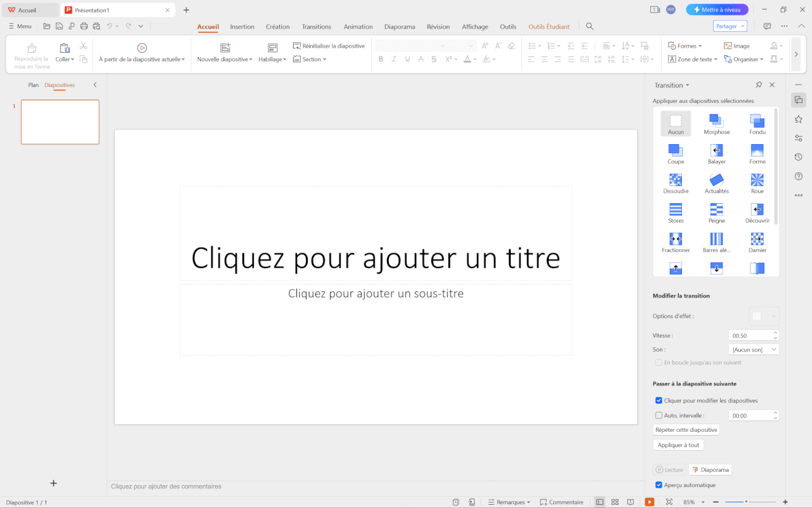Click the Appliquer à tout button
Image resolution: width=812 pixels, height=508 pixels.
click(x=678, y=444)
